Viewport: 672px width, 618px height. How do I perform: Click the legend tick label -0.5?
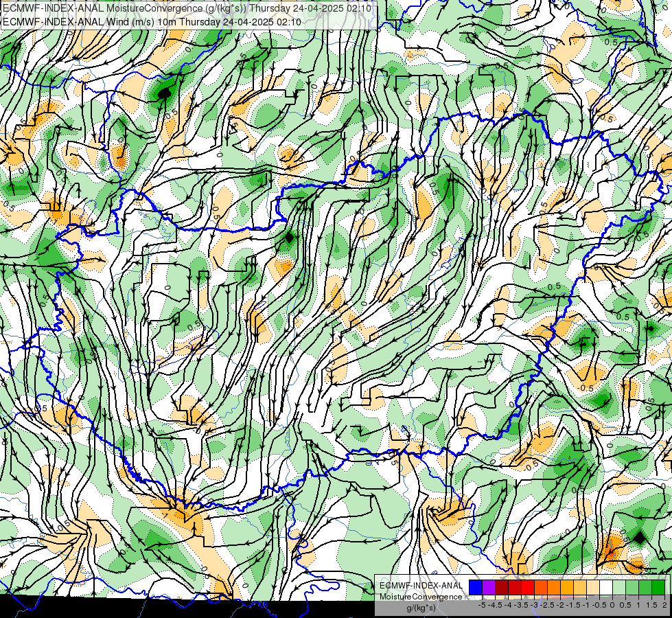tap(599, 605)
